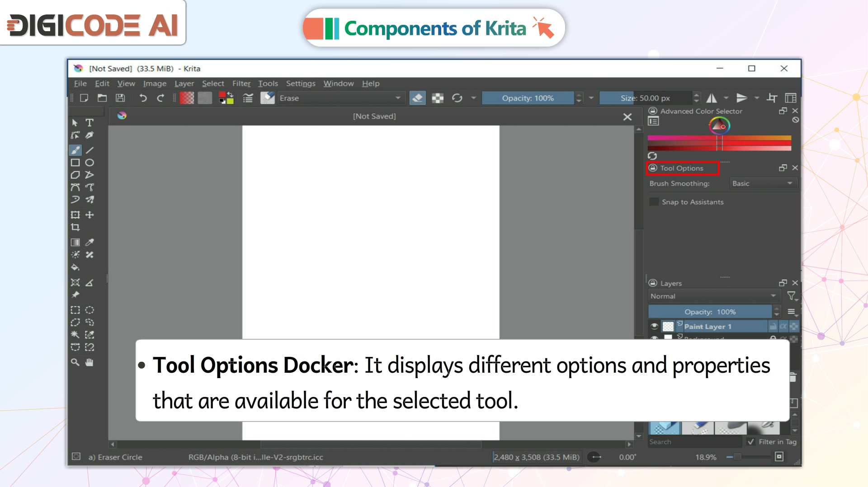
Task: Click the Save document icon
Action: (x=120, y=98)
